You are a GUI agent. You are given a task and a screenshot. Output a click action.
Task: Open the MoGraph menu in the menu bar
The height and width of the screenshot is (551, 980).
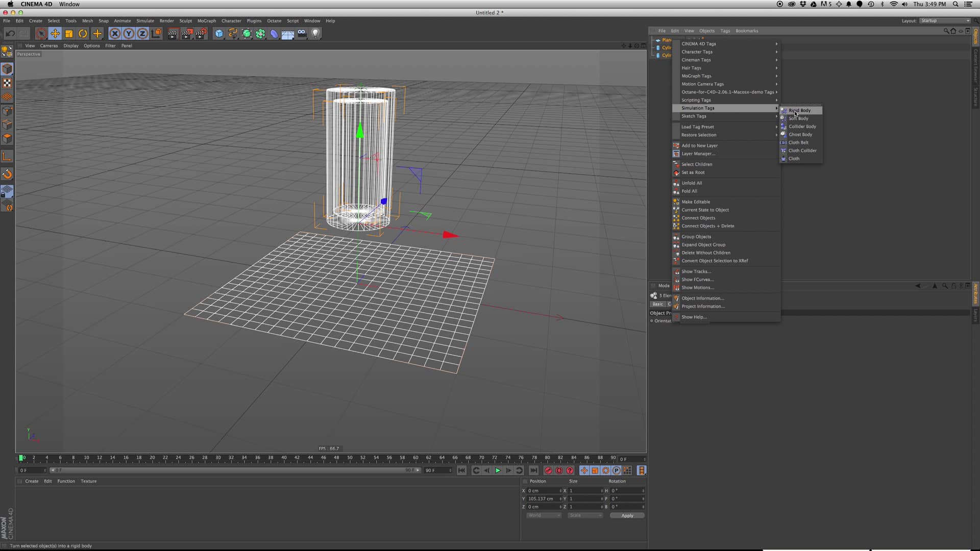click(206, 20)
